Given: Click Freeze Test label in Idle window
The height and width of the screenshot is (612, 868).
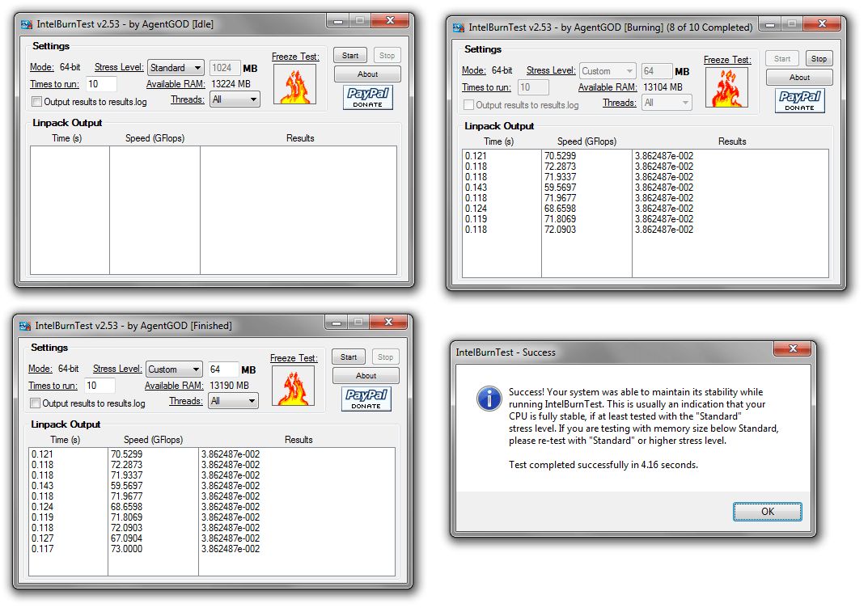Looking at the screenshot, I should (295, 57).
